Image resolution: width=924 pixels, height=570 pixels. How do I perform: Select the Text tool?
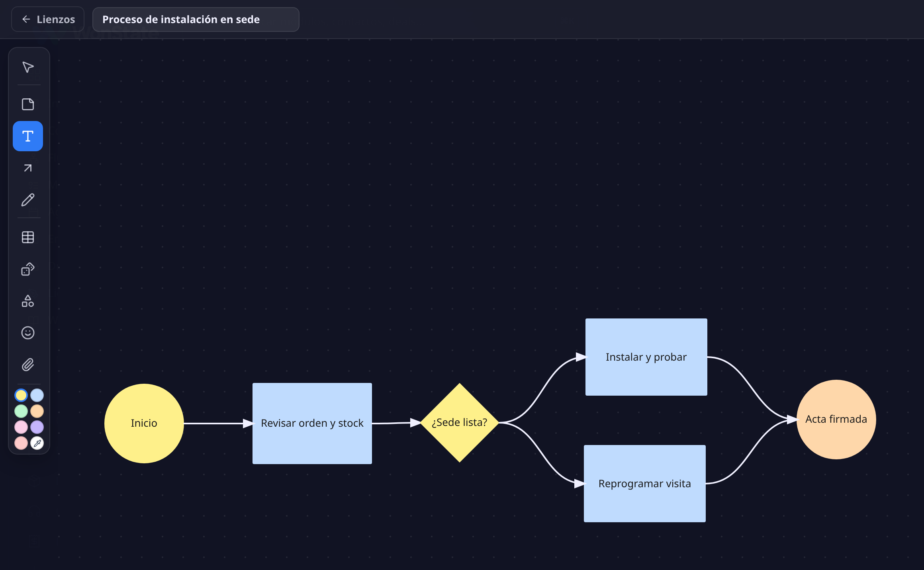(x=28, y=136)
